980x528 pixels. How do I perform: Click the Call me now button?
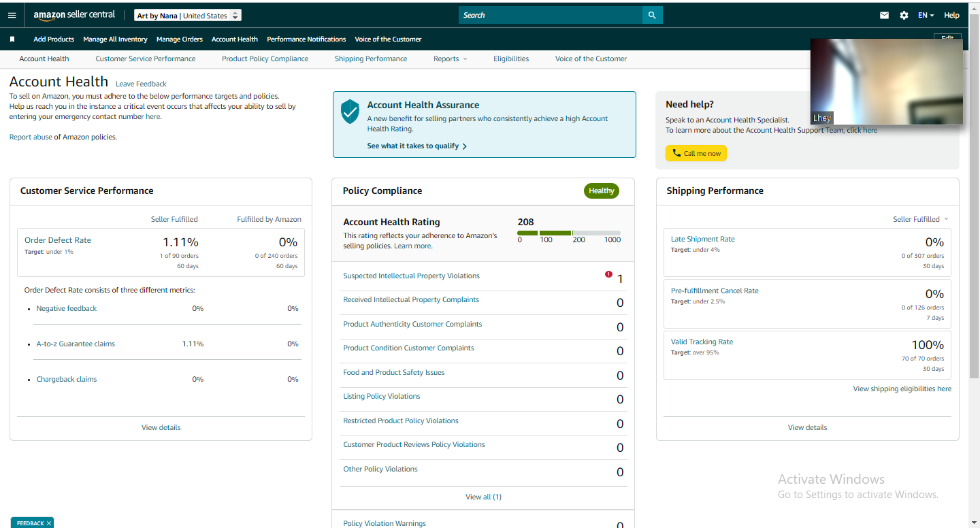[x=696, y=153]
